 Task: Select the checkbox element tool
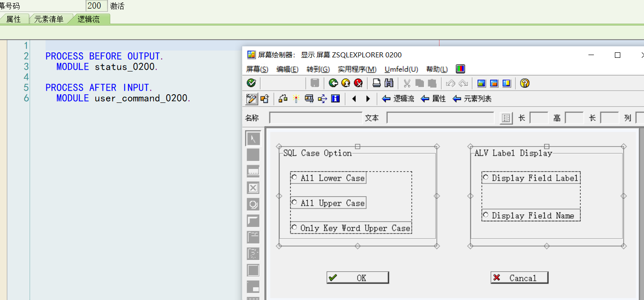(253, 188)
